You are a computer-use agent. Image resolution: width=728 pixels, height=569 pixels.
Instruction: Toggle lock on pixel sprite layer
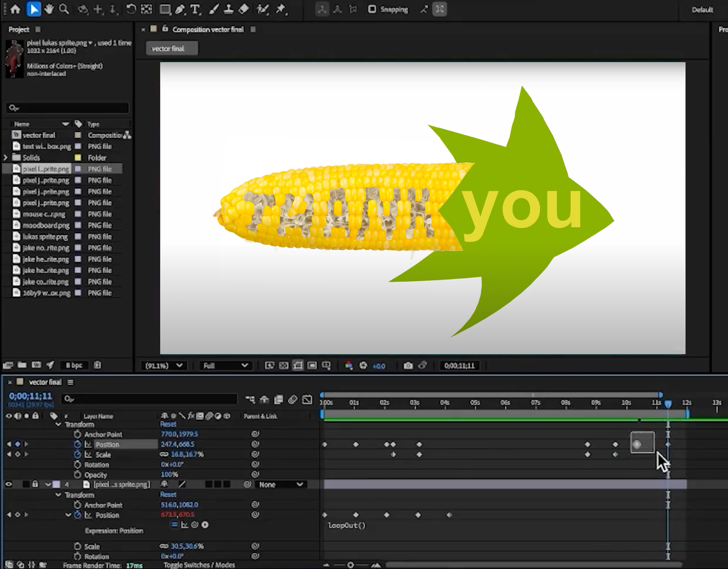pyautogui.click(x=35, y=484)
